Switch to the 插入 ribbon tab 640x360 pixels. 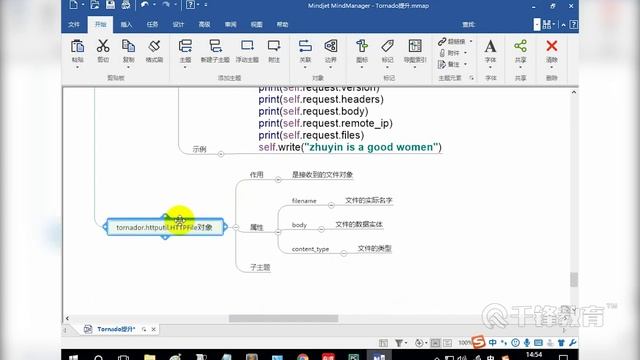point(126,24)
